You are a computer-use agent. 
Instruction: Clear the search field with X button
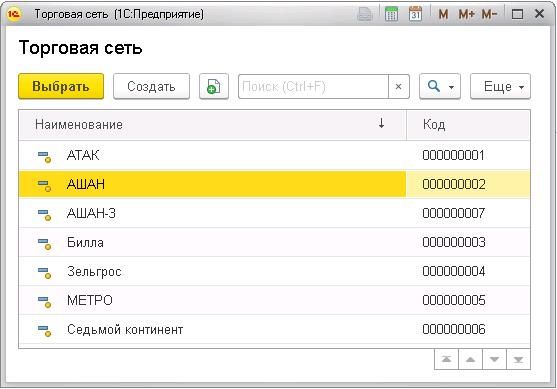coord(399,86)
